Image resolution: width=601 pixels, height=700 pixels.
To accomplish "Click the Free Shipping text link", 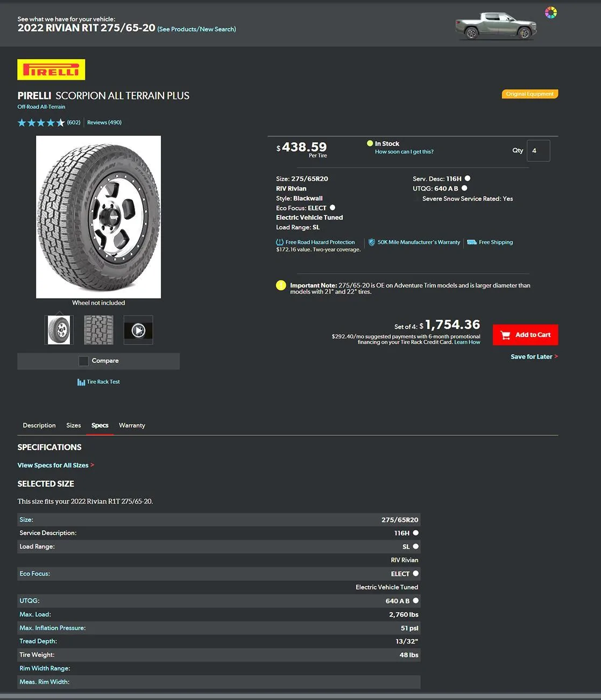I will (496, 242).
